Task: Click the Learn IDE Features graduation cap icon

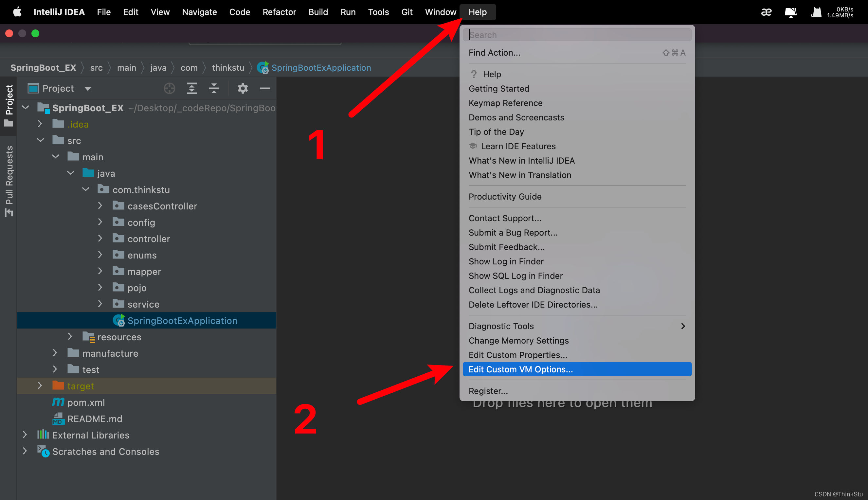Action: (473, 146)
